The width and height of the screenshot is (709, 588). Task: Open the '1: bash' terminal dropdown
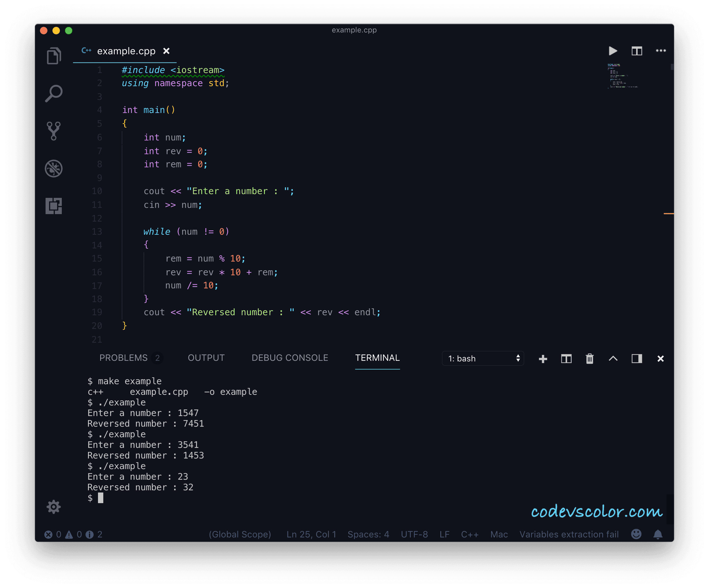click(483, 359)
